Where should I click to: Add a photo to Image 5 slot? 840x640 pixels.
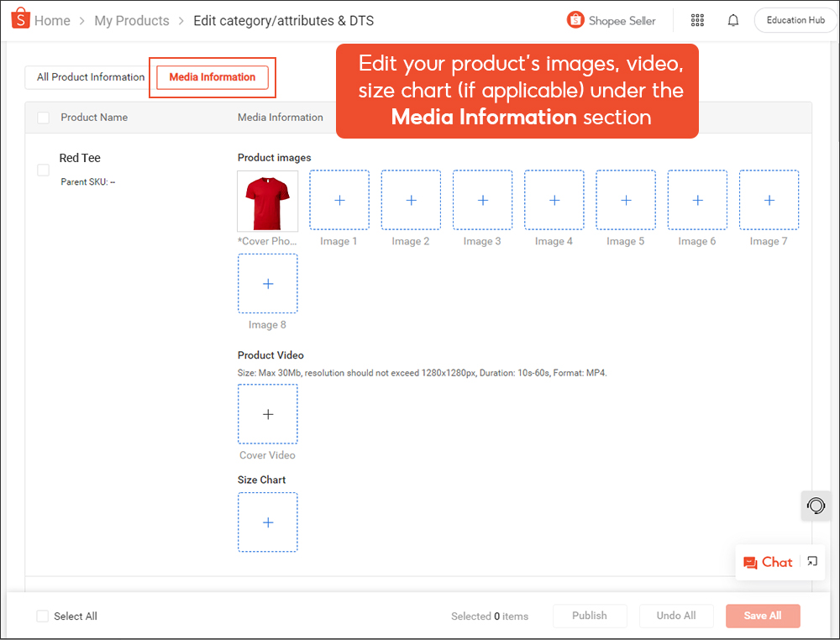click(626, 200)
